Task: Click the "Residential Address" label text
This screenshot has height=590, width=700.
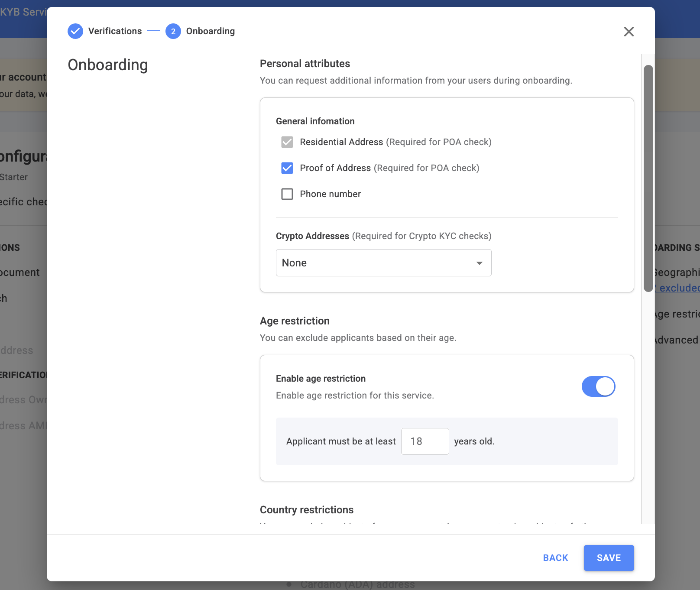Action: 341,142
